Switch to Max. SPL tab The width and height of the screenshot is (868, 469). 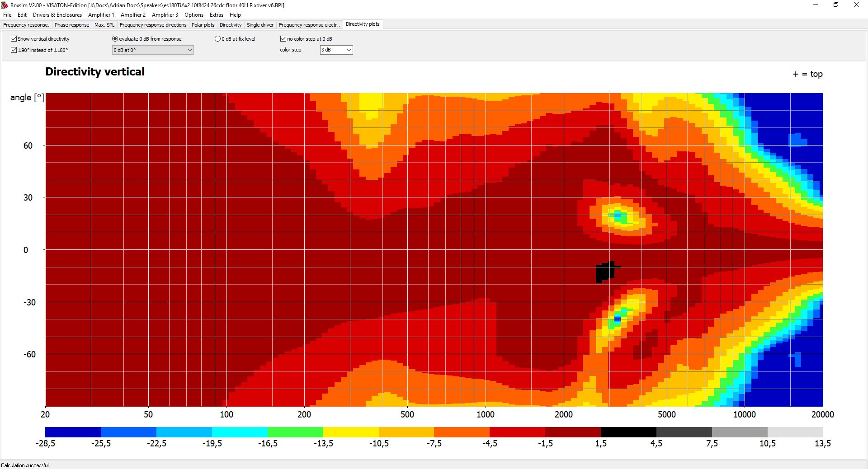pos(104,25)
